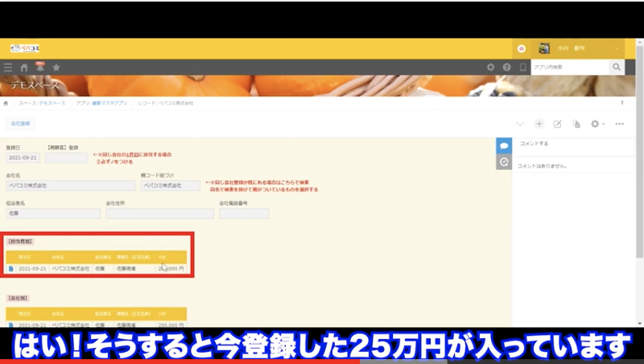This screenshot has height=364, width=644.
Task: Edit the record with pencil icon
Action: click(557, 124)
